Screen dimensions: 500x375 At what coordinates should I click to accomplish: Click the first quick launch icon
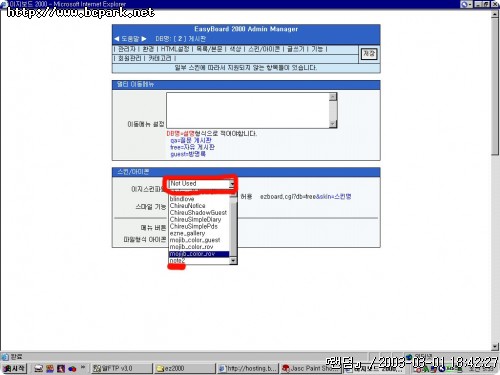[x=39, y=369]
